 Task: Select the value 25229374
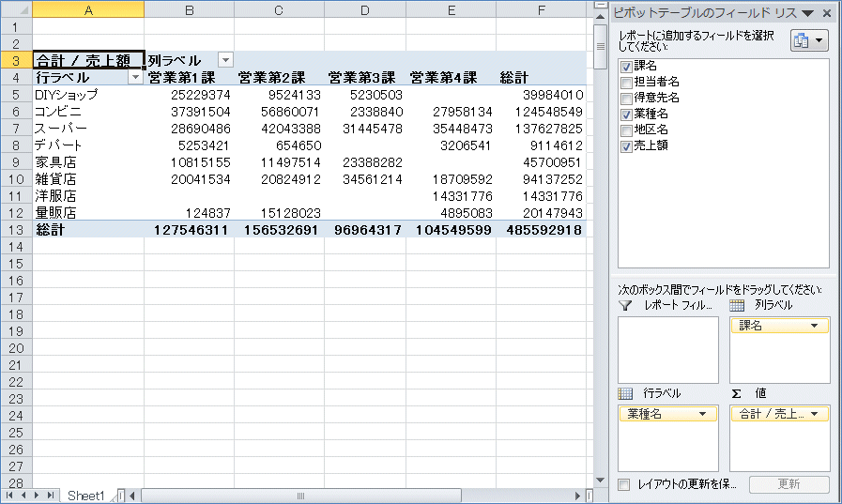coord(189,95)
